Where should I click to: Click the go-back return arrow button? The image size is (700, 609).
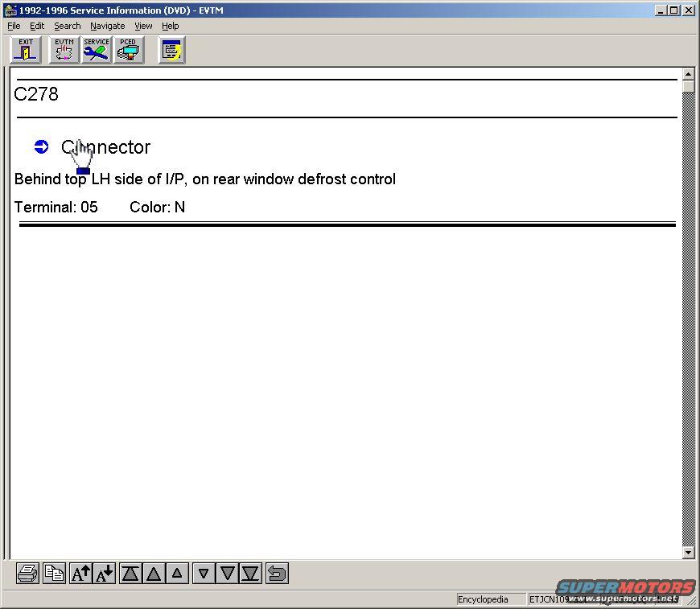(277, 574)
